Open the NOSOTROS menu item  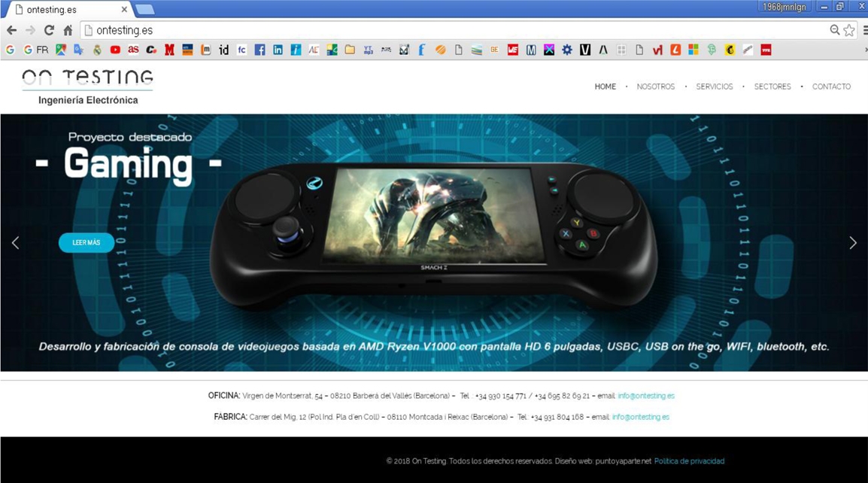(655, 87)
